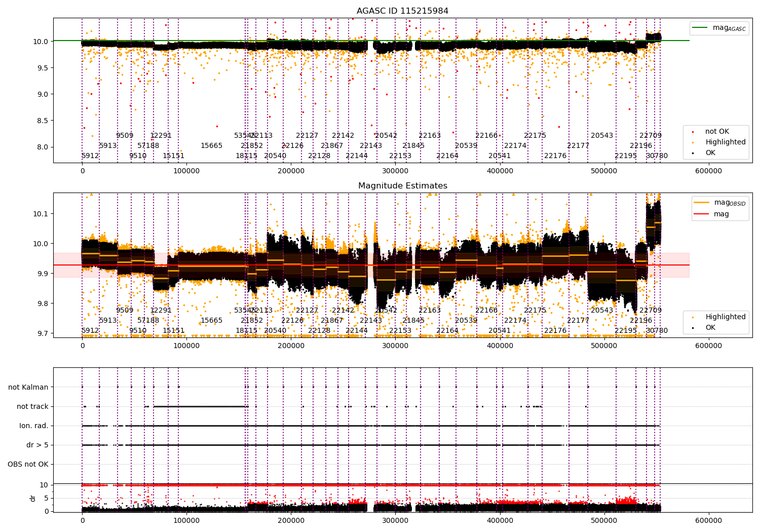The width and height of the screenshot is (760, 532).
Task: Click obsid label '21845' in the middle plot
Action: point(413,321)
